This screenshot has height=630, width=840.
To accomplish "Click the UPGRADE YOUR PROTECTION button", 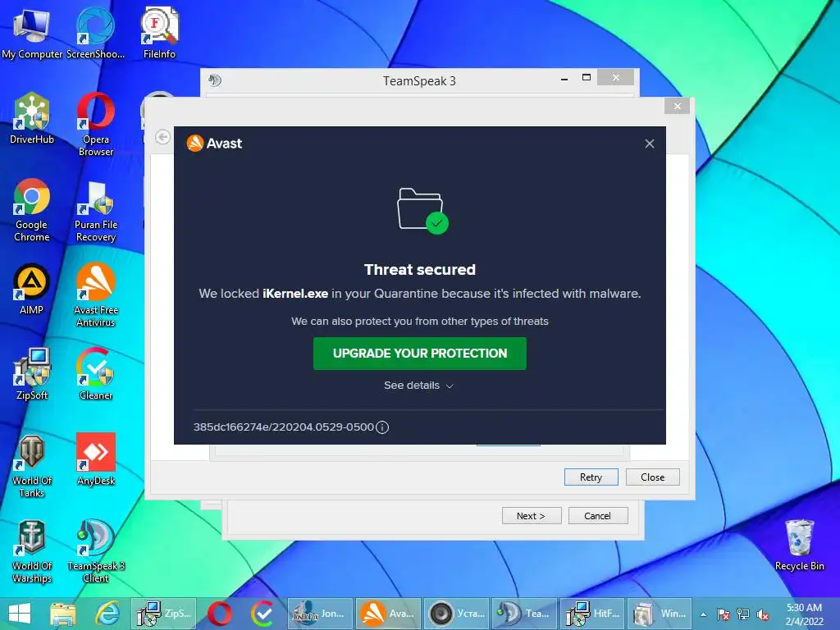I will click(x=419, y=354).
